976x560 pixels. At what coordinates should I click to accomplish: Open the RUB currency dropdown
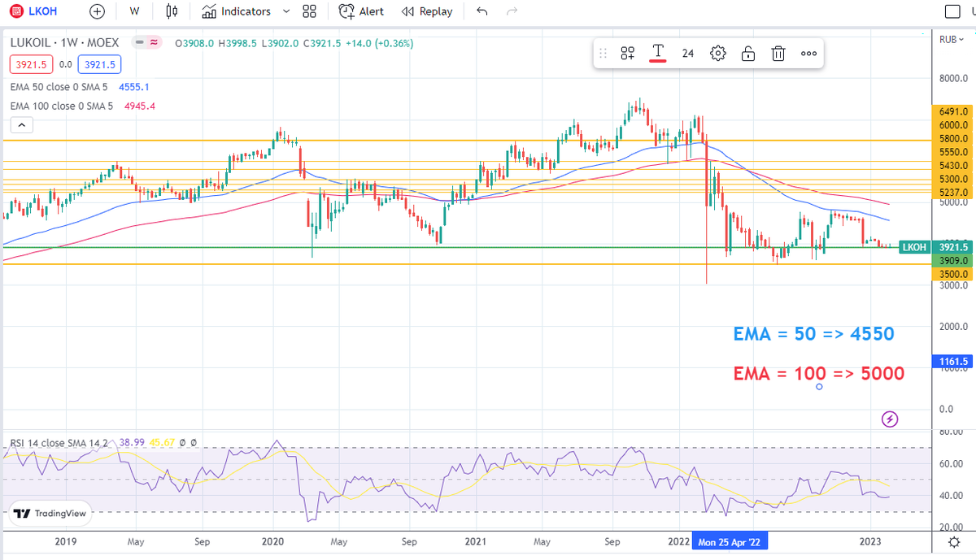tap(952, 38)
